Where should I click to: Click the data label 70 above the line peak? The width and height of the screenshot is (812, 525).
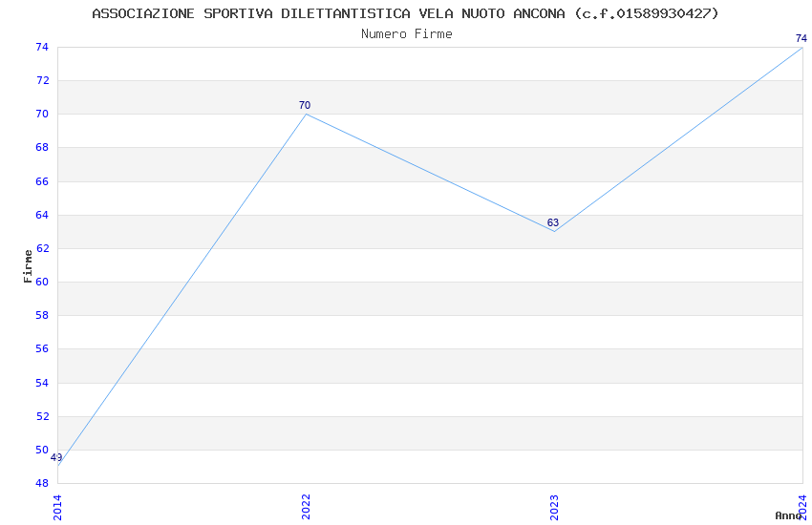click(x=305, y=106)
